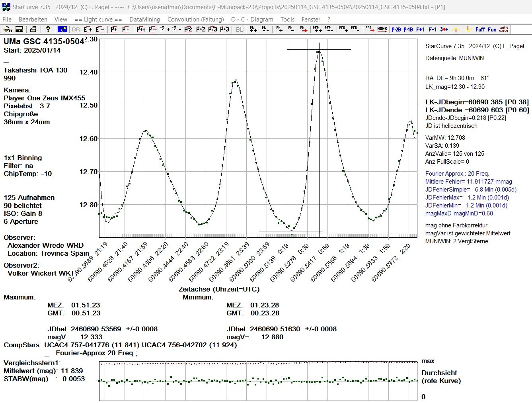Viewport: 532px width, 403px height.
Task: Click the P++ toolbar button
Action: [x=141, y=29]
